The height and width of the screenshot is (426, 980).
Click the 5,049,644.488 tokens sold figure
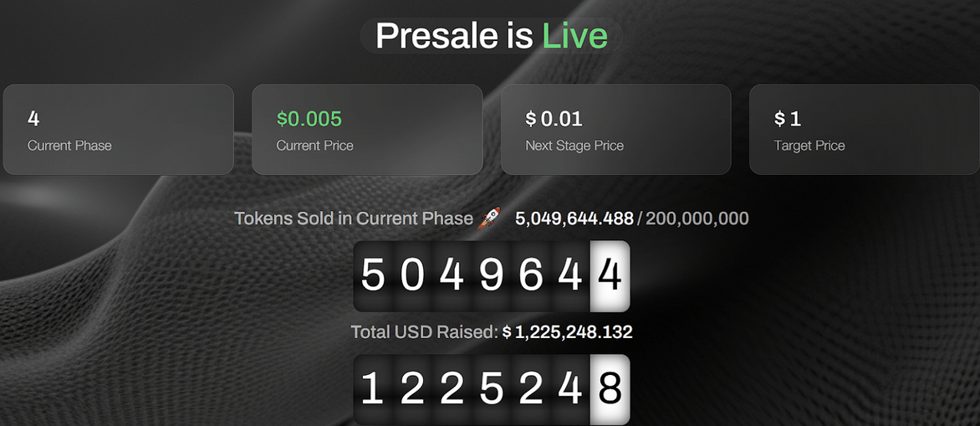pyautogui.click(x=574, y=218)
